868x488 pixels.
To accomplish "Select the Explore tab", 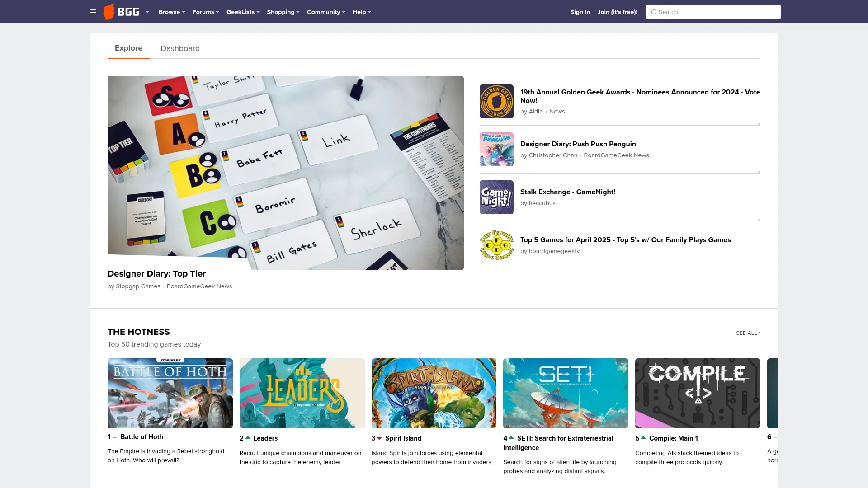I will (x=128, y=48).
